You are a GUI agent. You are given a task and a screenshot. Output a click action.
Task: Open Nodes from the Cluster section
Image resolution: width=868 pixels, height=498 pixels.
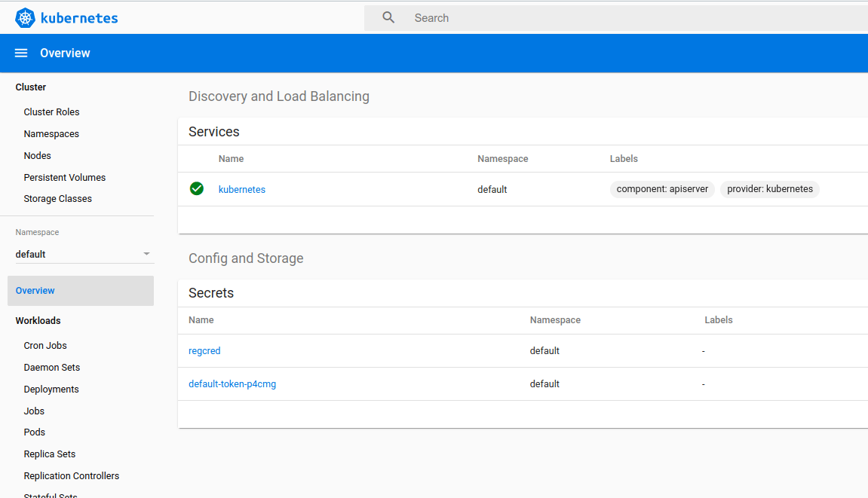click(37, 155)
